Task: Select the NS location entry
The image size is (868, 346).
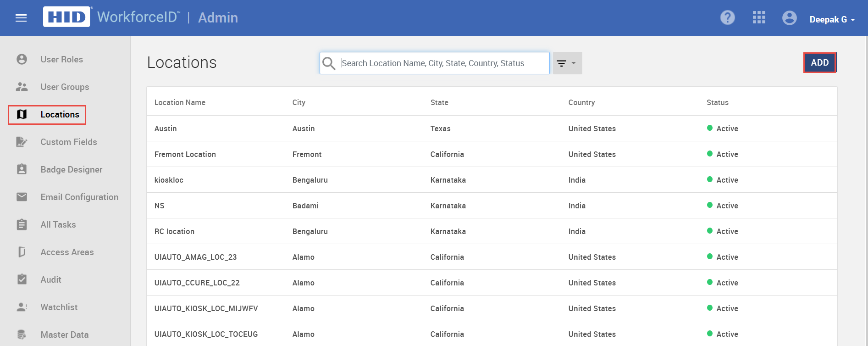Action: [x=492, y=206]
